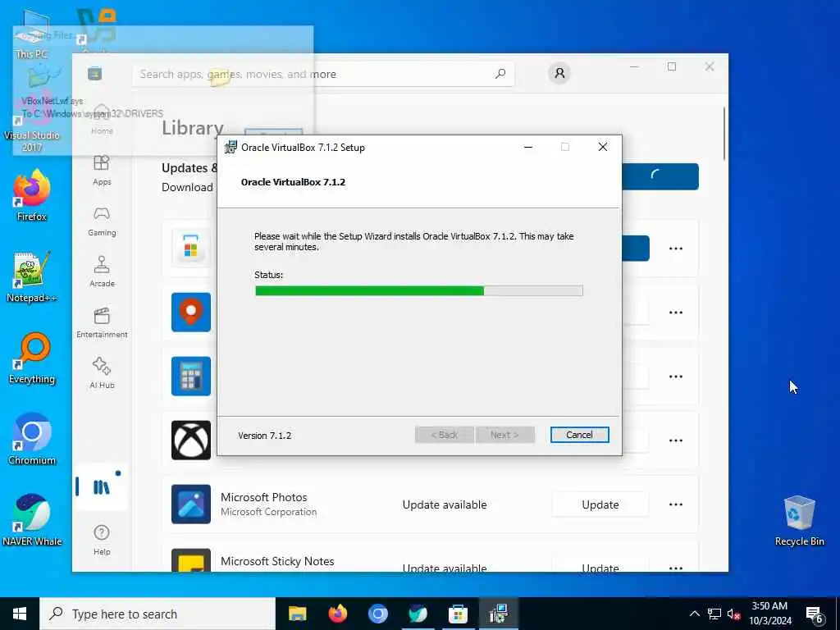Open the notification center icon
This screenshot has width=840, height=630.
click(x=815, y=615)
